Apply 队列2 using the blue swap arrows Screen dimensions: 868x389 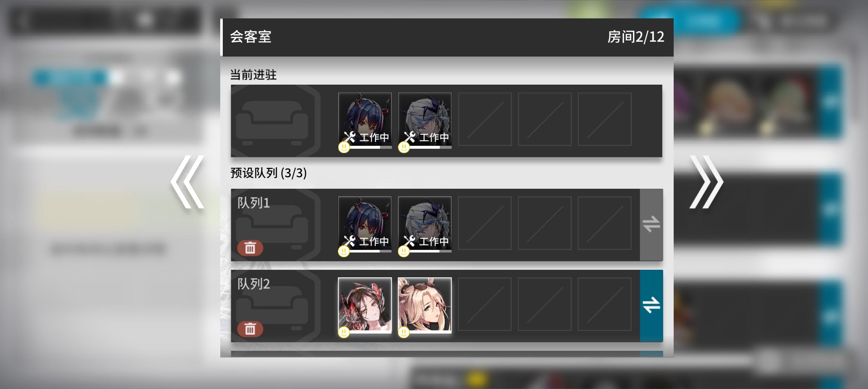651,305
